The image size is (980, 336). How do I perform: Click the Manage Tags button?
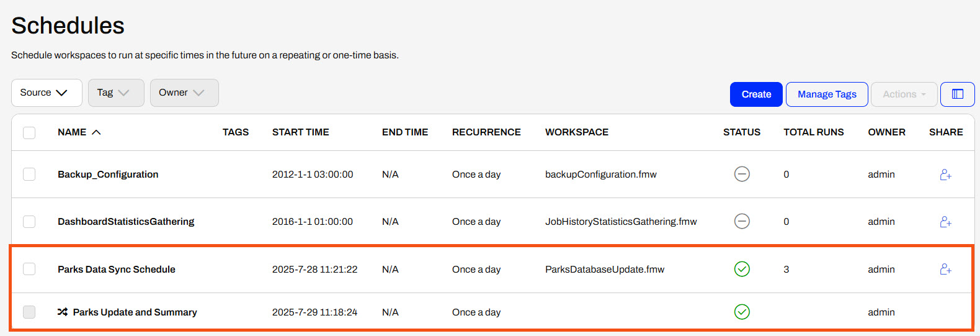(826, 94)
